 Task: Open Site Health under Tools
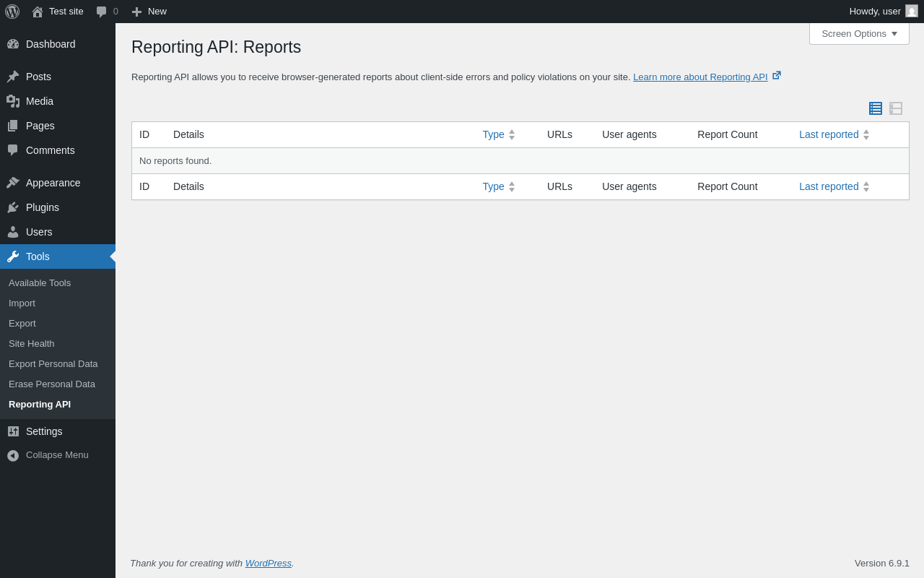(32, 344)
